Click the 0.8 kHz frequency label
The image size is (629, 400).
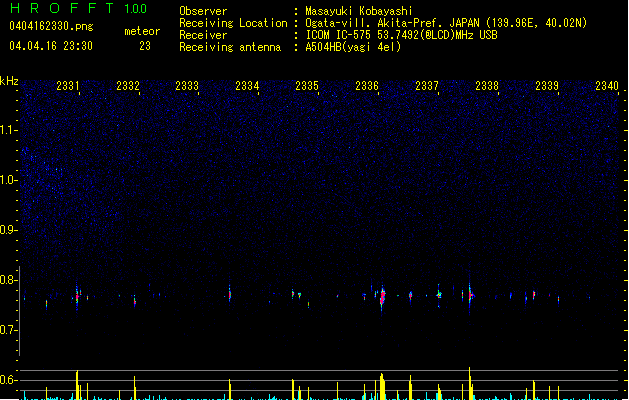pos(9,280)
